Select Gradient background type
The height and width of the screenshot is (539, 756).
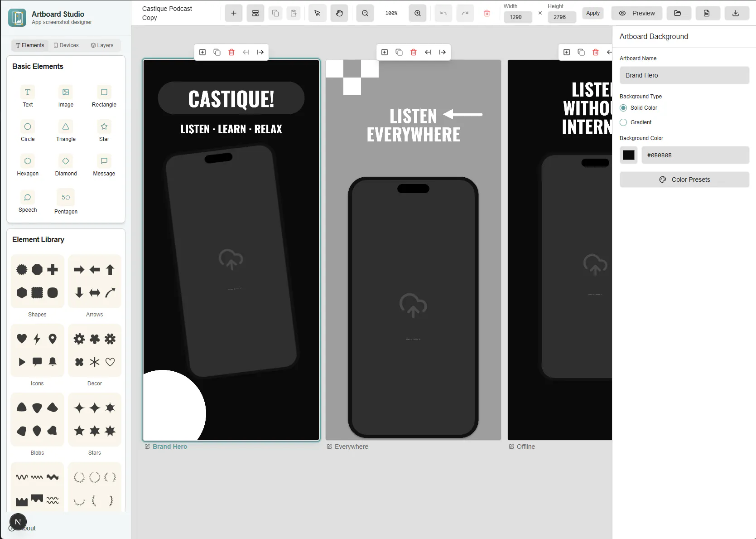623,122
